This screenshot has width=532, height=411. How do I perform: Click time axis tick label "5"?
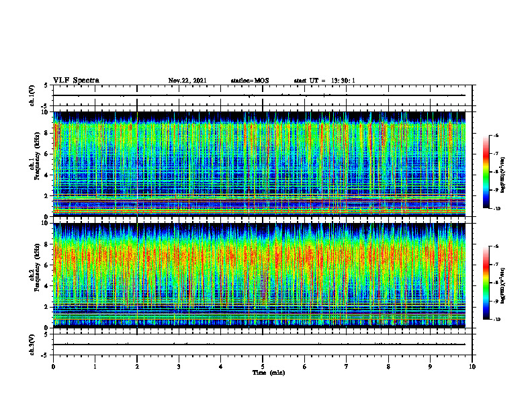pos(263,367)
